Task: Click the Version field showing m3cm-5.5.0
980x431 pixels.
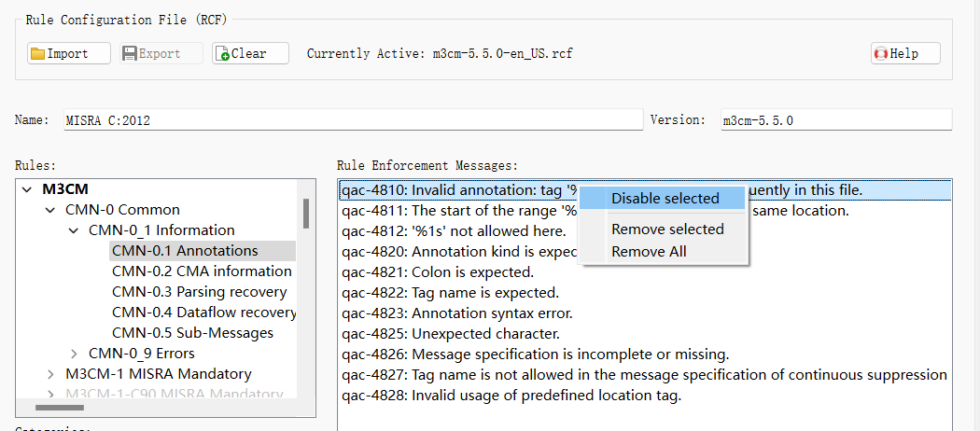Action: click(x=834, y=120)
